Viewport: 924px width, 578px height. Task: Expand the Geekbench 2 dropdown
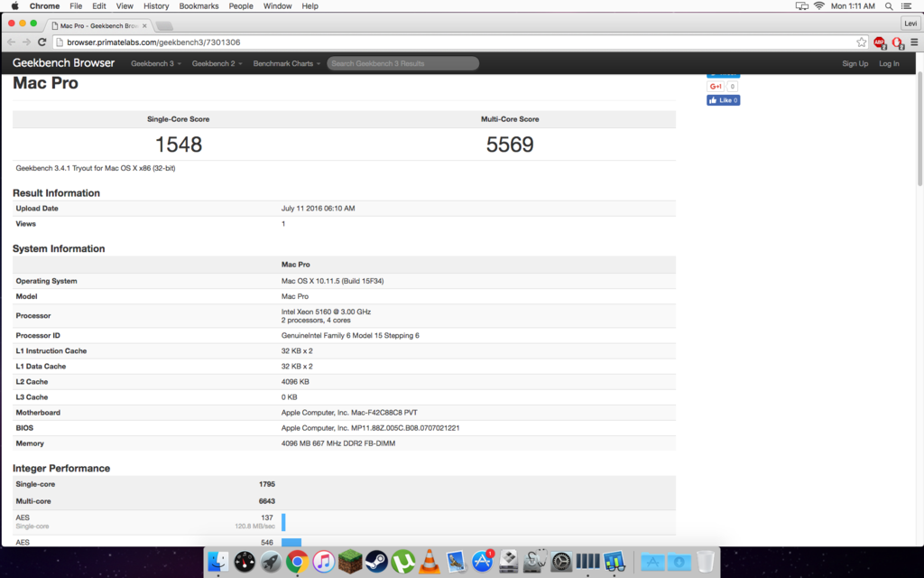click(217, 63)
